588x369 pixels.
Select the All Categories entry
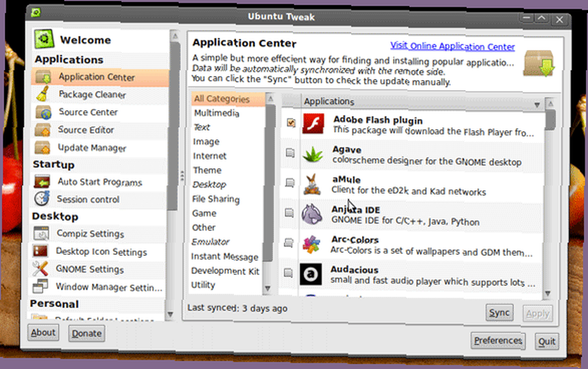pos(229,99)
